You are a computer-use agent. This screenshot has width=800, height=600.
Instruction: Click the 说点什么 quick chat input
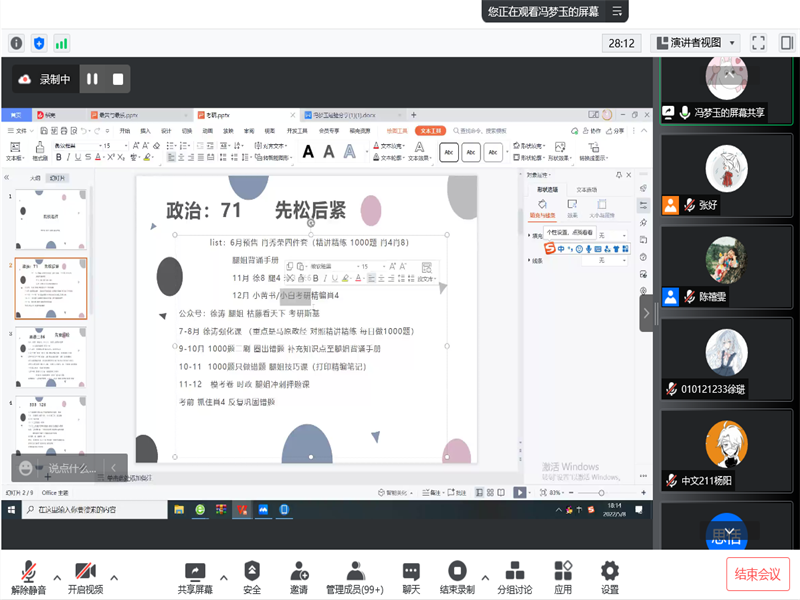(x=71, y=468)
